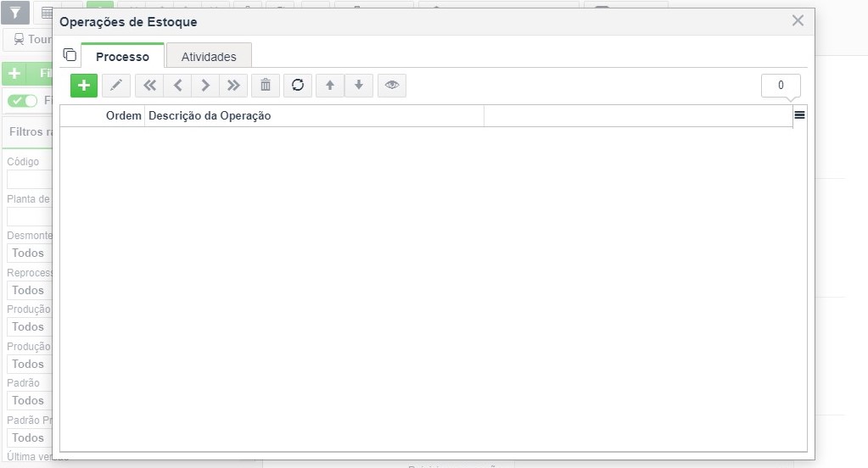Viewport: 868px width, 468px height.
Task: Sort by Ordem column header
Action: (x=103, y=115)
